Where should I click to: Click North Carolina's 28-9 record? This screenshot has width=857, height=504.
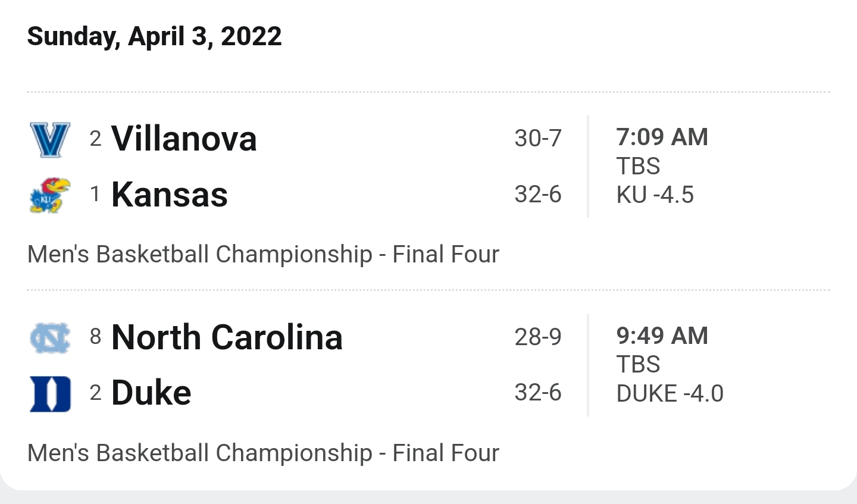(538, 337)
